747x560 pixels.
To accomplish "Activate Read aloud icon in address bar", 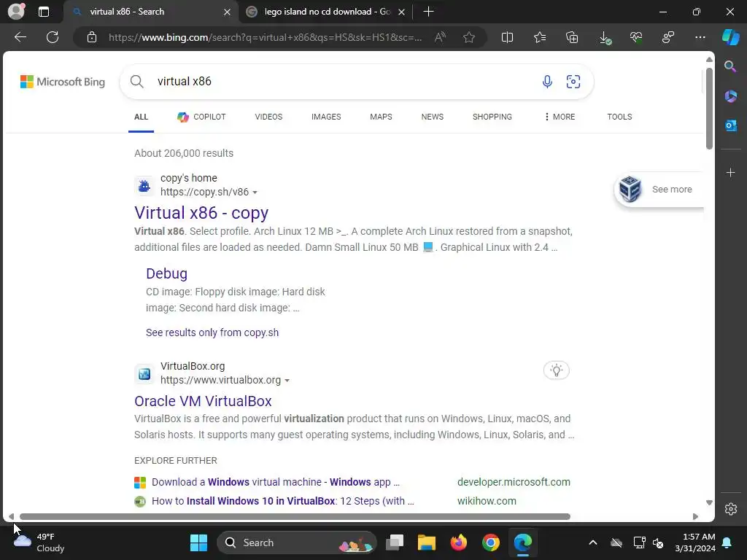I will click(x=440, y=37).
